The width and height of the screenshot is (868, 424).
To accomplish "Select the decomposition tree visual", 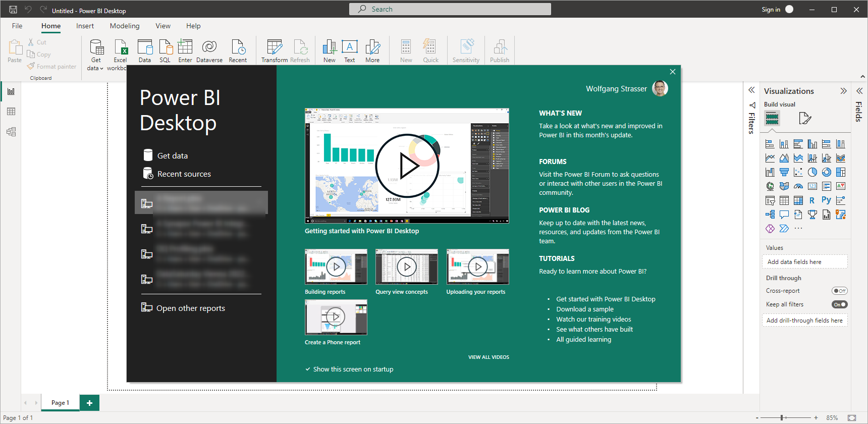I will 770,215.
